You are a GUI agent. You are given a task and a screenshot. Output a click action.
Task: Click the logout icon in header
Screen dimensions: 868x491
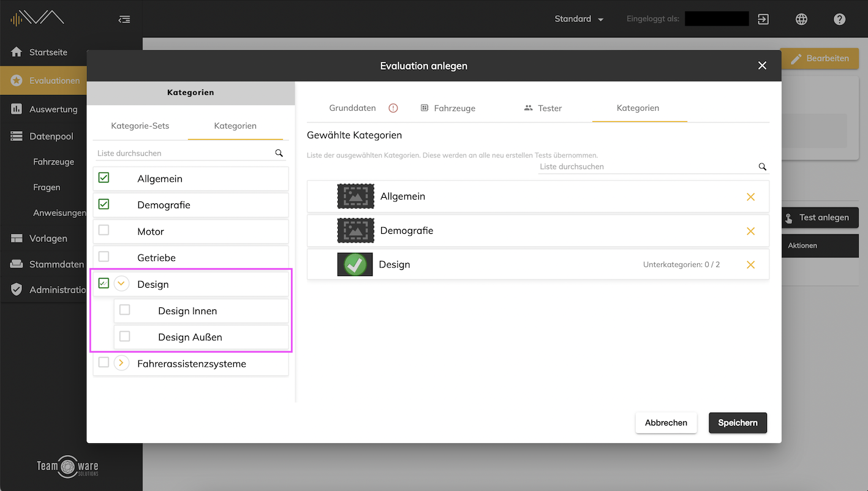[x=763, y=19]
